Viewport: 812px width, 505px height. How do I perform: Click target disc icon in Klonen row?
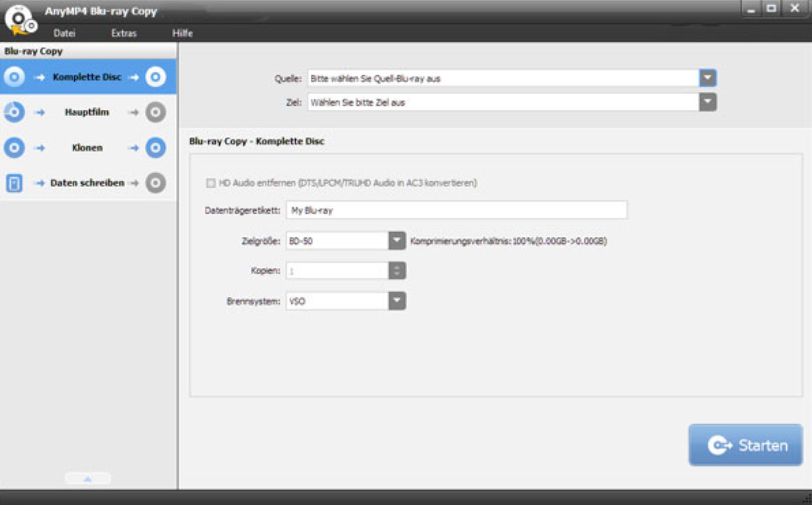(155, 147)
